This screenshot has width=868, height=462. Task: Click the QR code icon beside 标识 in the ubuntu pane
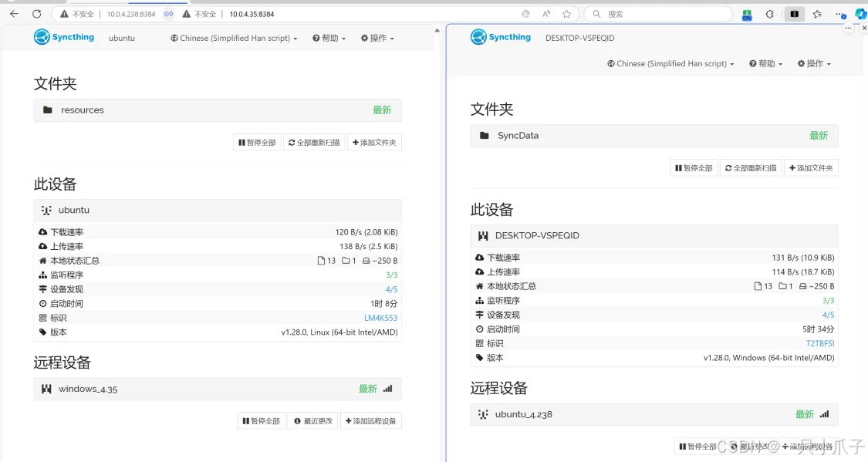pyautogui.click(x=42, y=318)
